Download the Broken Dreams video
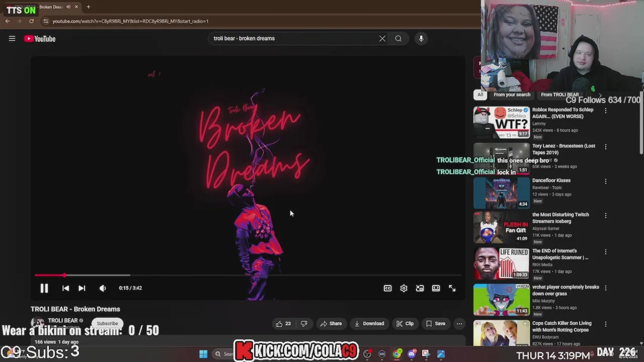 [x=369, y=324]
